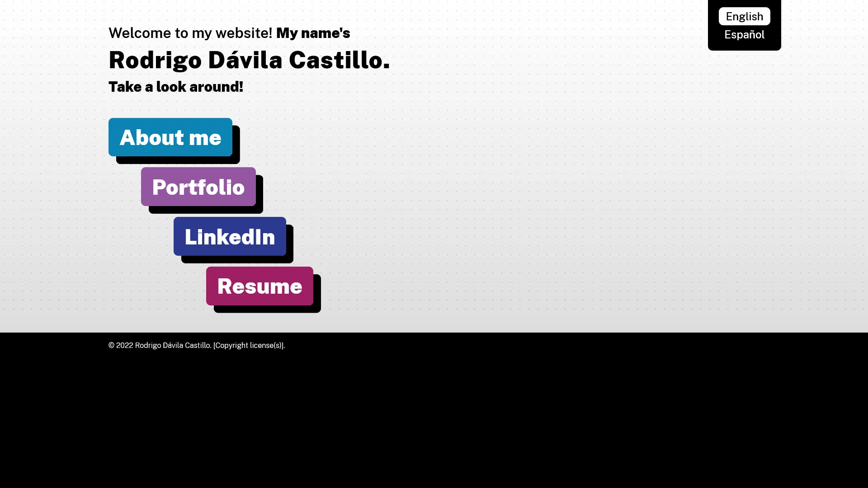The height and width of the screenshot is (488, 868).
Task: Click the language selector dropdown
Action: click(x=744, y=25)
